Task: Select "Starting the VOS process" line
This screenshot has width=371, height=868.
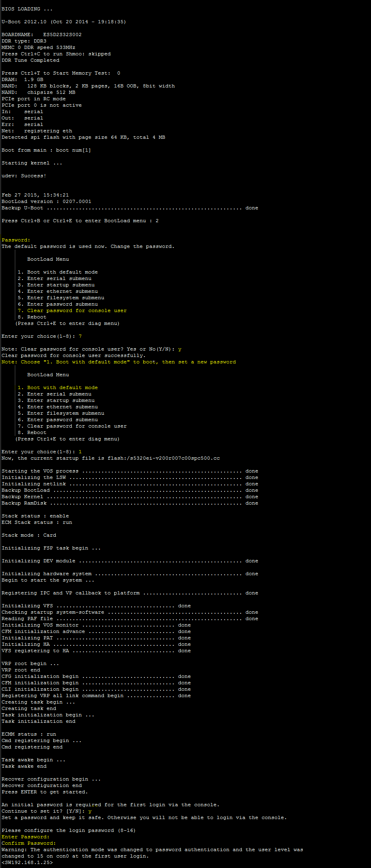Action: point(130,471)
